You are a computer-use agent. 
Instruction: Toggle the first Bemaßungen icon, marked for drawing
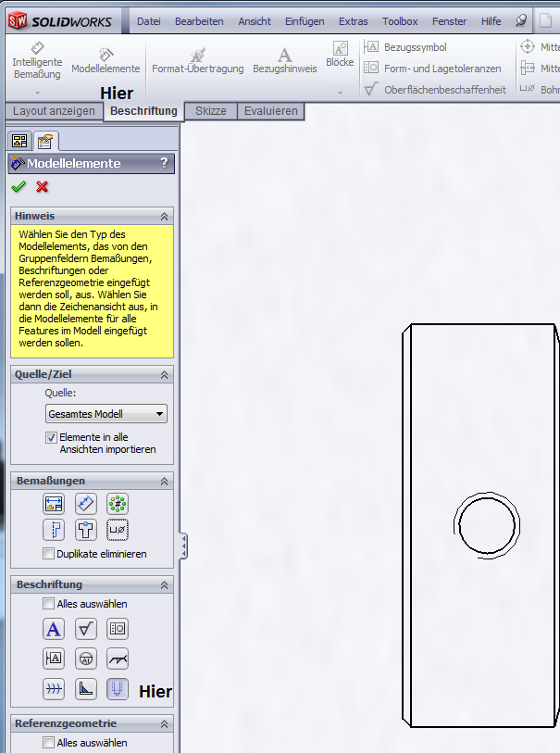point(54,504)
